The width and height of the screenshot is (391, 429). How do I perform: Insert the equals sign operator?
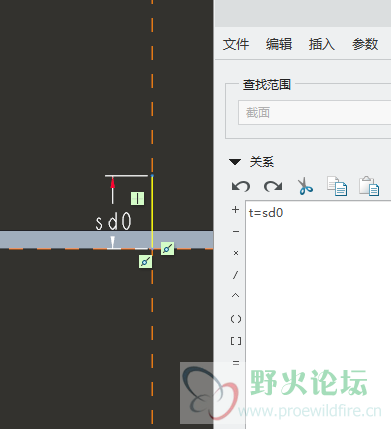[x=236, y=363]
